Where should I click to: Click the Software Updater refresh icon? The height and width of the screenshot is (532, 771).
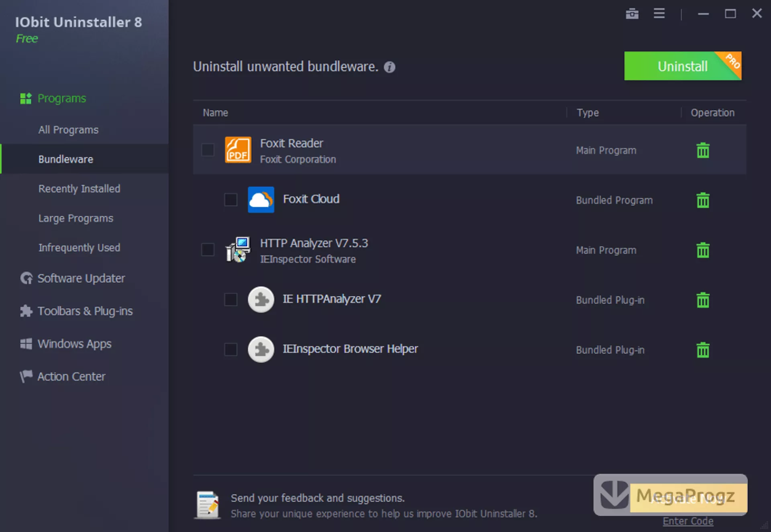tap(27, 278)
